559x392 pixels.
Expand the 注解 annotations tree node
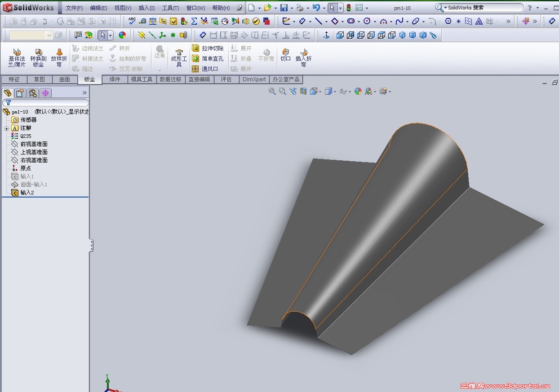tap(6, 128)
